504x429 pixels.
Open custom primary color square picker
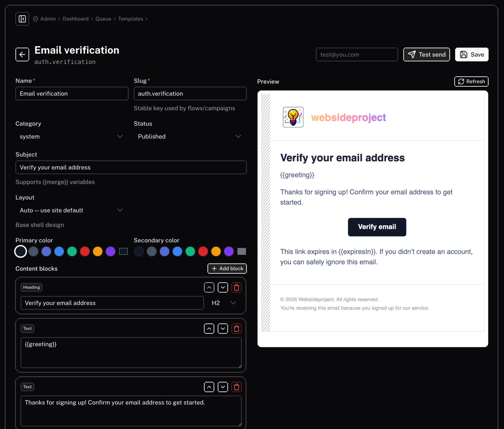coord(123,252)
